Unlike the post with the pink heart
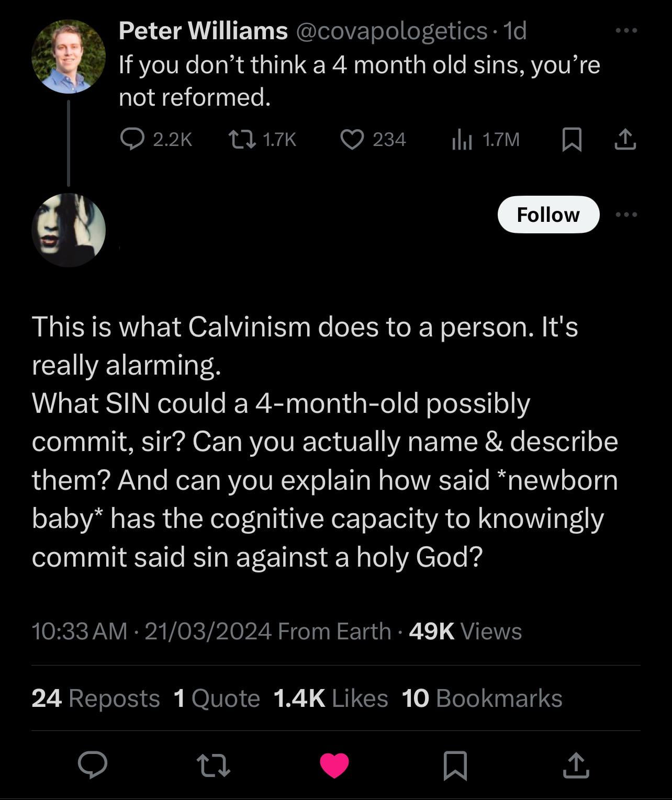The width and height of the screenshot is (672, 800). pyautogui.click(x=334, y=765)
